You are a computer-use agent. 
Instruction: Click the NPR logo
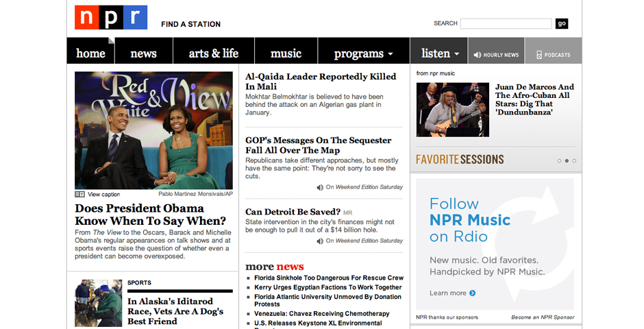(x=111, y=17)
